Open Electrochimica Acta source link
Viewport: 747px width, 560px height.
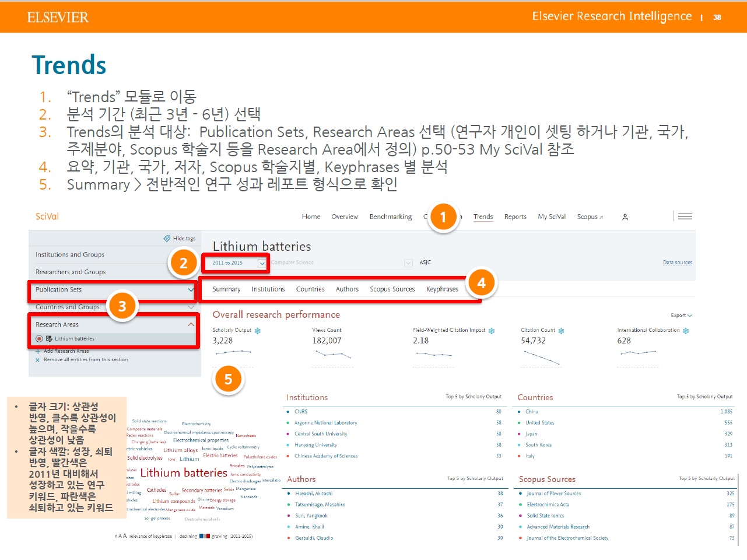point(548,505)
